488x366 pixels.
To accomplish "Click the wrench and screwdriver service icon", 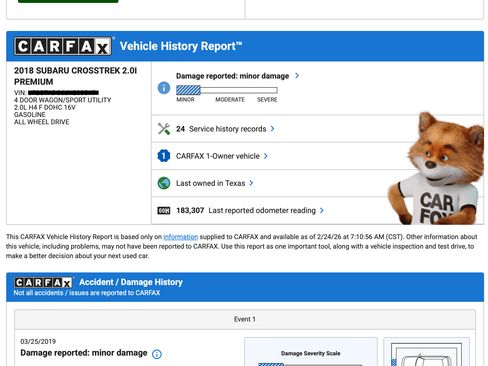I will (164, 129).
